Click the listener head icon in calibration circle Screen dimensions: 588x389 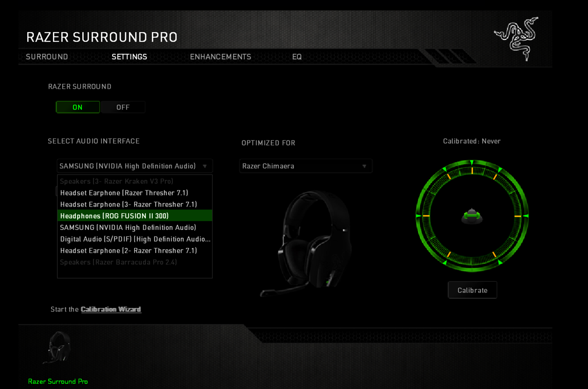(x=472, y=216)
